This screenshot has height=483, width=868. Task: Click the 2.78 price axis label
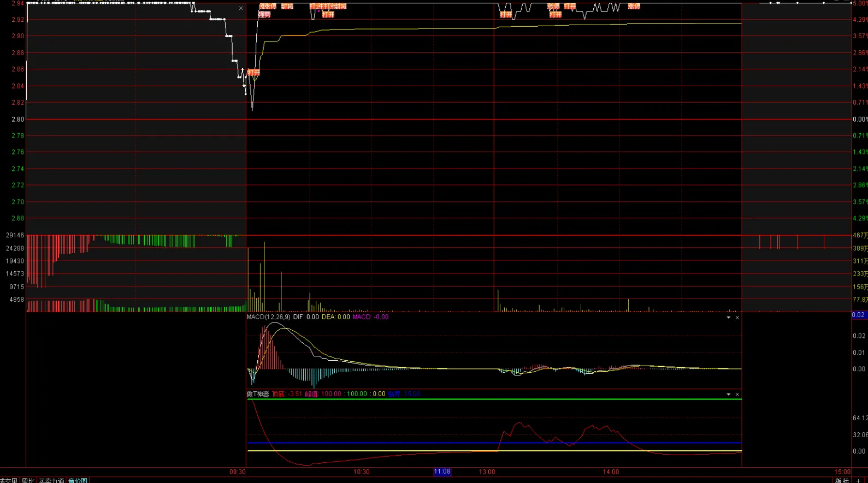(x=18, y=135)
